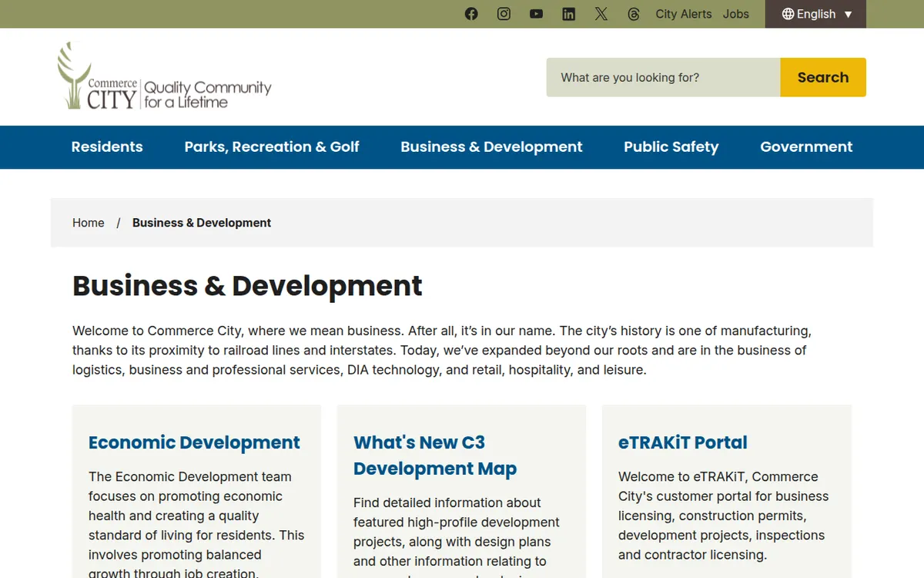Click the 'Welcome to Commerce City' intro paragraph
The height and width of the screenshot is (578, 924).
442,350
